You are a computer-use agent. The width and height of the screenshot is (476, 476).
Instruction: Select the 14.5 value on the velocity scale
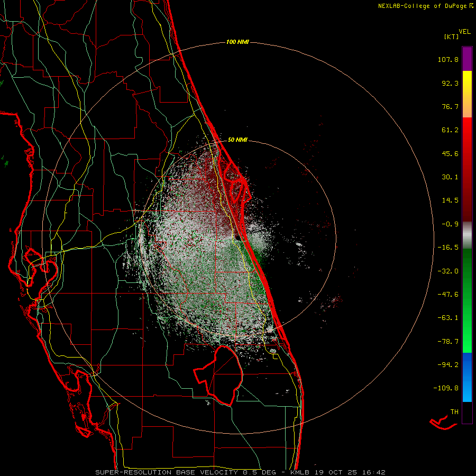point(450,200)
